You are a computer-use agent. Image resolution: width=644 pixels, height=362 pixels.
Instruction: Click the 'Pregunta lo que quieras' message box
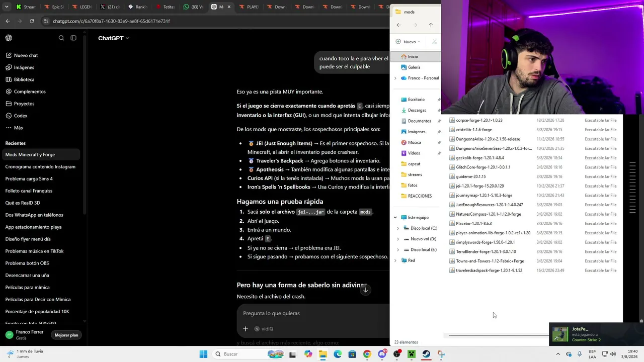[x=312, y=313]
